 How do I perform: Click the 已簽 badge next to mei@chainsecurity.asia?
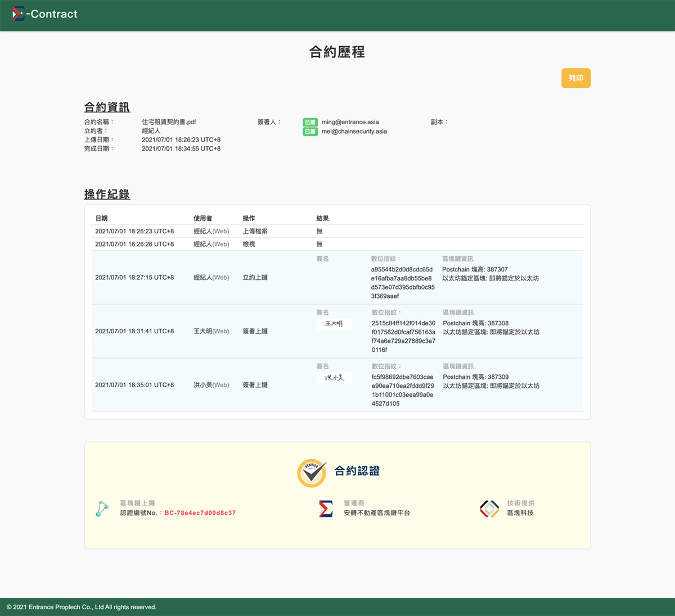tap(310, 132)
